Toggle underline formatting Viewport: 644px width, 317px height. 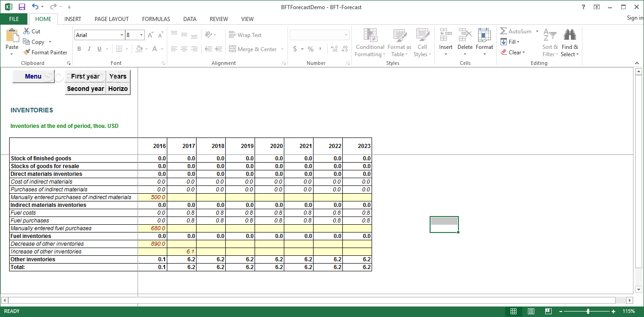coord(99,49)
